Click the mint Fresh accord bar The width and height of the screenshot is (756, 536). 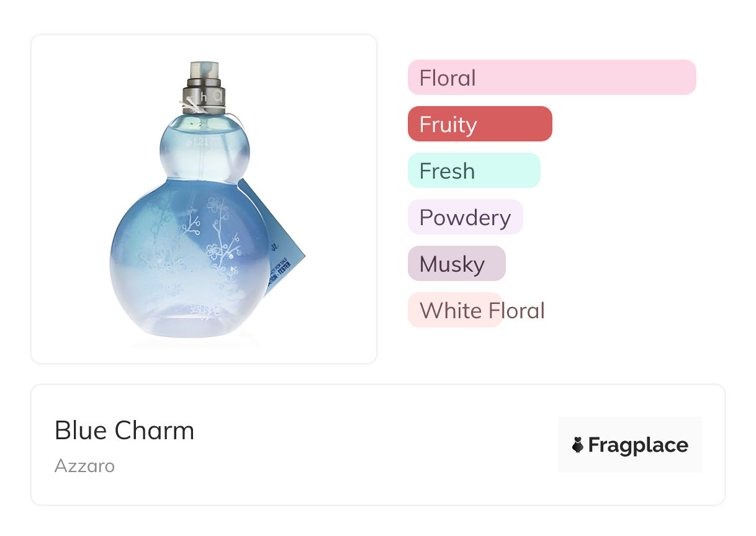(474, 171)
